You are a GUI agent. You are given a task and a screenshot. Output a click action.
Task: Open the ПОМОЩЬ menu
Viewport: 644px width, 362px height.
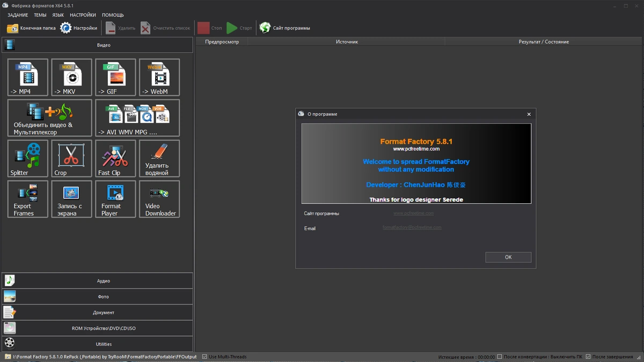coord(113,15)
